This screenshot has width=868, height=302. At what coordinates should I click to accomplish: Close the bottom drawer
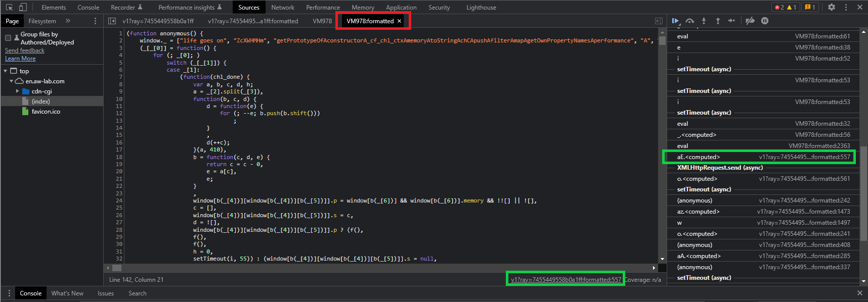[859, 293]
